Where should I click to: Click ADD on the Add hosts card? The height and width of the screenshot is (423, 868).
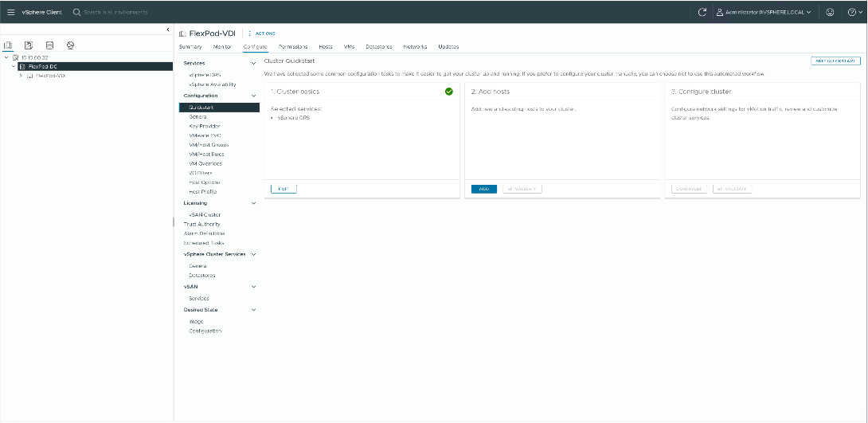pos(484,189)
